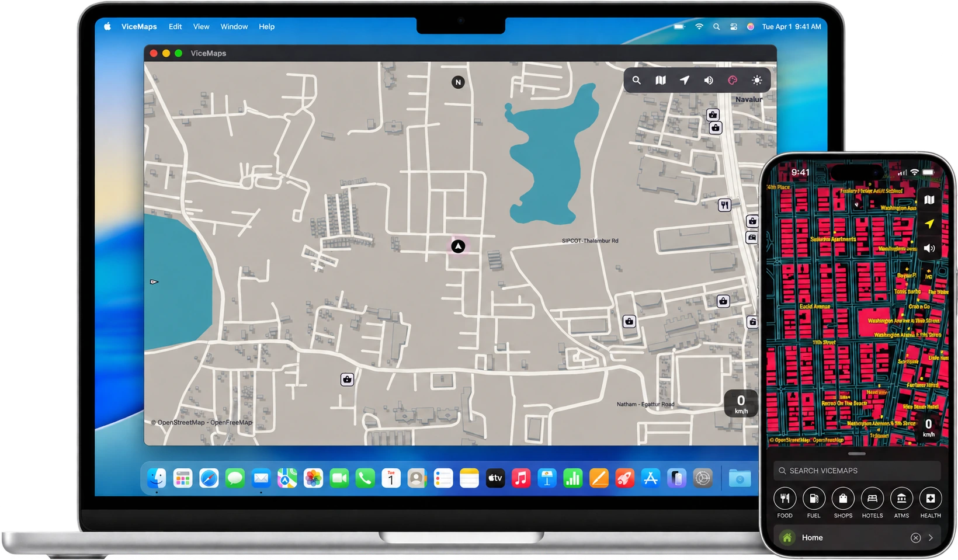Image resolution: width=958 pixels, height=560 pixels.
Task: Open Finder from the Dock
Action: click(x=157, y=479)
